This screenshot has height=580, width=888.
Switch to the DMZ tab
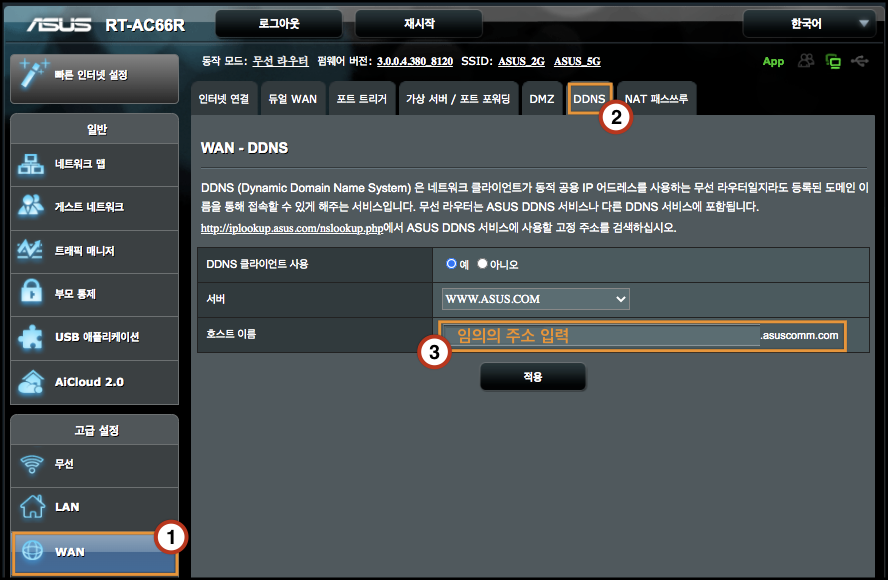coord(542,99)
